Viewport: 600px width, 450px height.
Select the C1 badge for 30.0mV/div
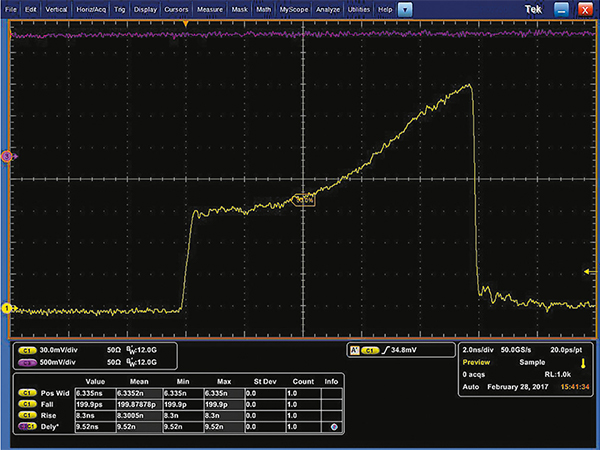27,350
